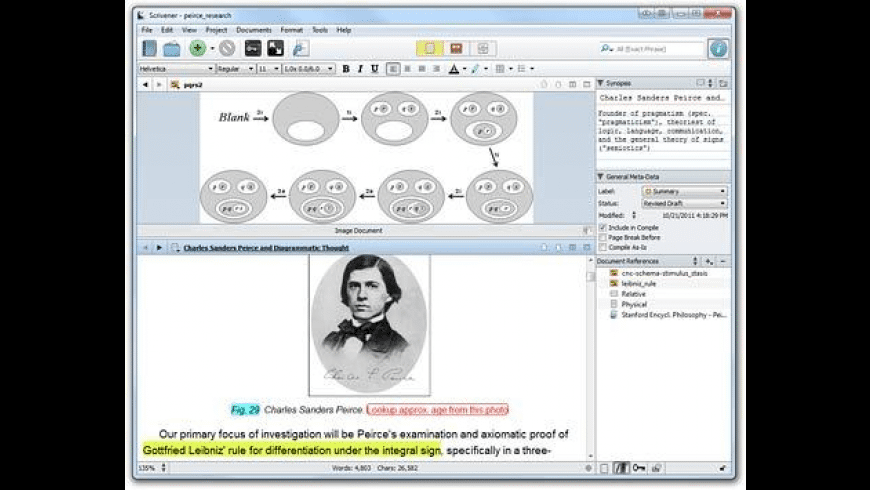Show Inspector keywords key icon at bottom
The height and width of the screenshot is (490, 870).
(639, 468)
